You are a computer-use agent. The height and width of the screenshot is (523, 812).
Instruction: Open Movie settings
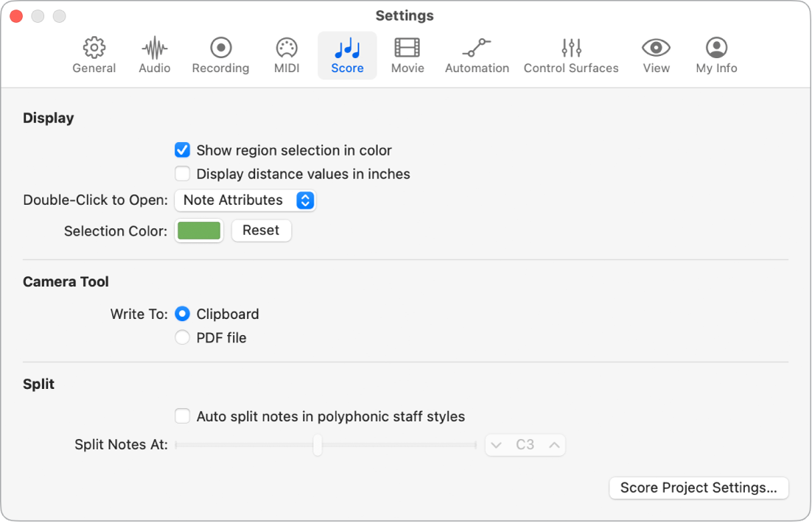tap(407, 55)
